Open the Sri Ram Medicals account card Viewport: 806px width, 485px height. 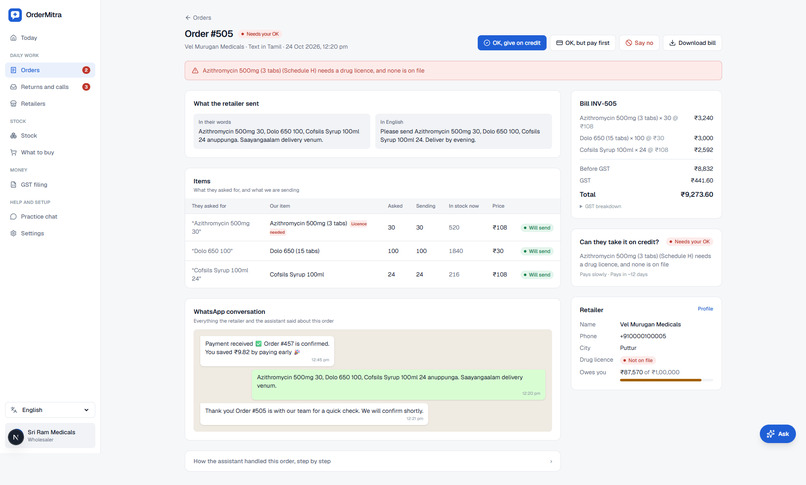click(50, 436)
